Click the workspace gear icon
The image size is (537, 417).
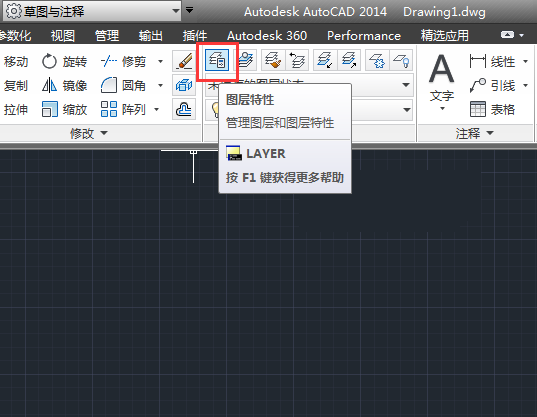[x=14, y=11]
